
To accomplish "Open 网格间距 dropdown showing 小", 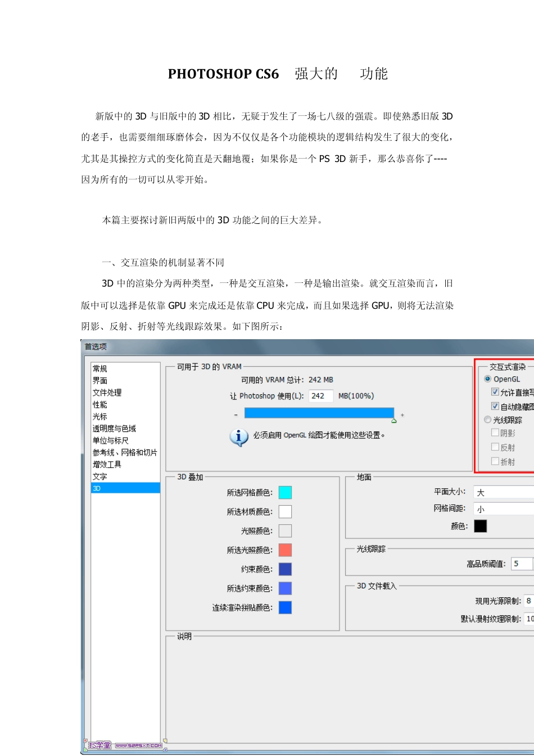I will coord(504,509).
